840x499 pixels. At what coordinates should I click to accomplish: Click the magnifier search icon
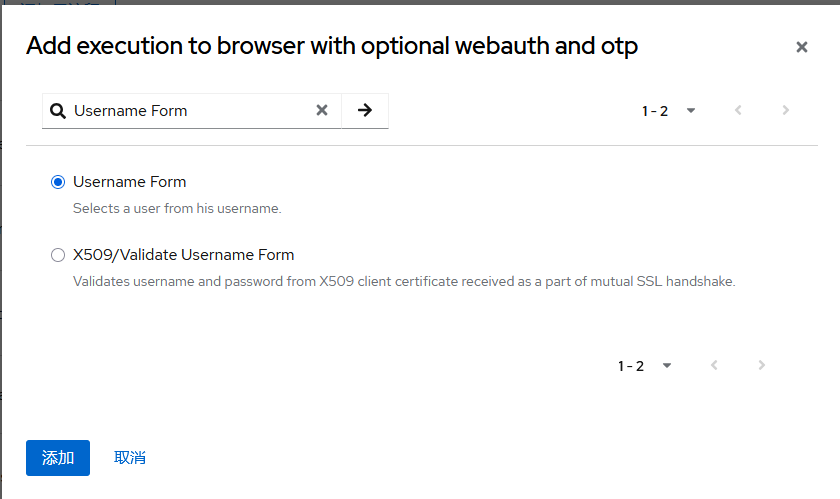[57, 111]
